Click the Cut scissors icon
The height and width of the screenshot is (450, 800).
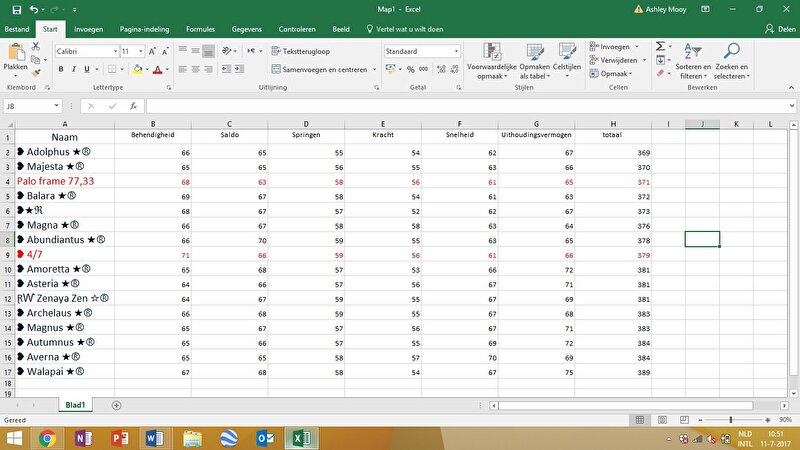tap(38, 46)
